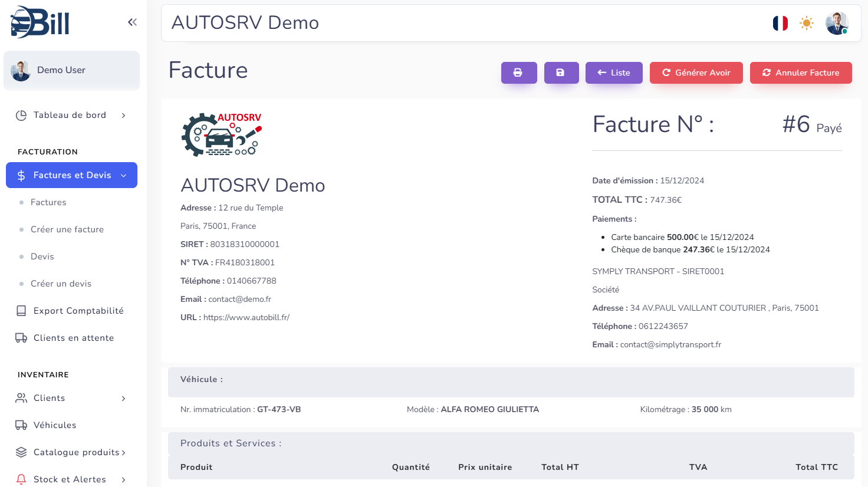Click the save disk icon button

(x=561, y=73)
